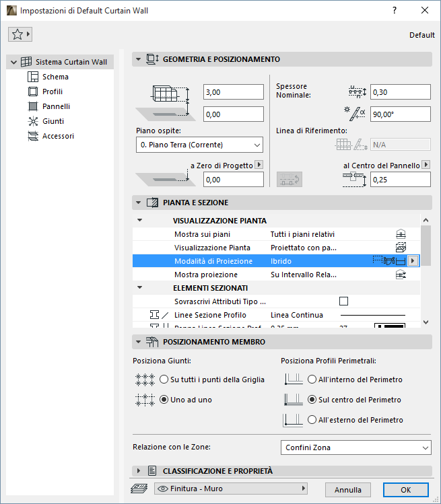Click the panel center offset field 0,25

click(400, 180)
